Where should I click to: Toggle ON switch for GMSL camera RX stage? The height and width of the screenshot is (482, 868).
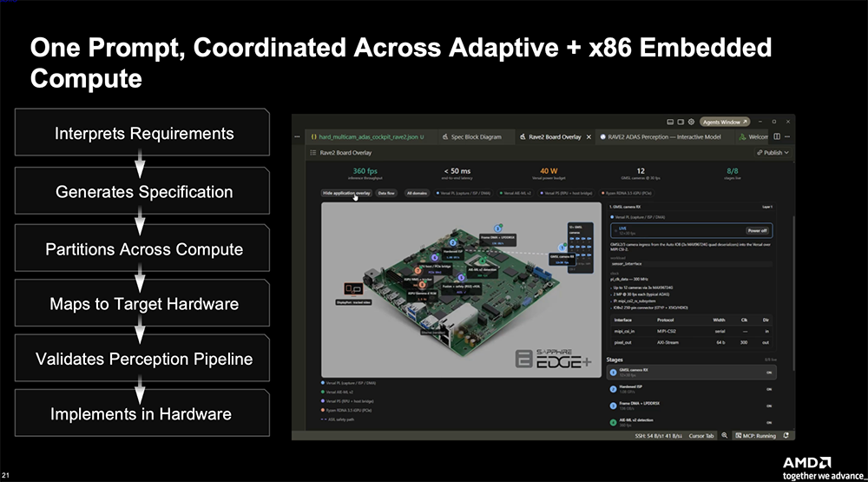[769, 373]
